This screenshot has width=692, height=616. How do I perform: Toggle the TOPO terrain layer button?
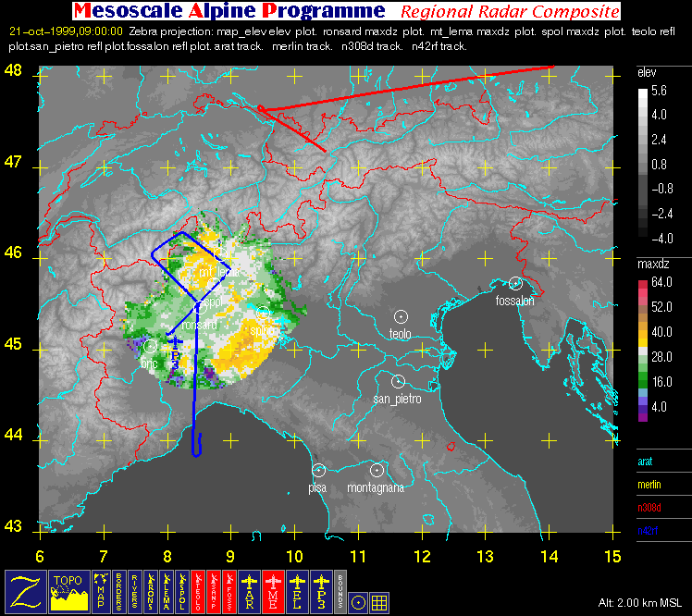point(68,592)
